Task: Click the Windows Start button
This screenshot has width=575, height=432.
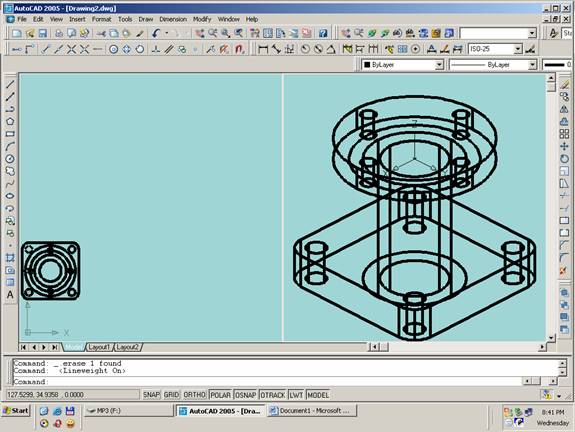Action: pos(15,410)
